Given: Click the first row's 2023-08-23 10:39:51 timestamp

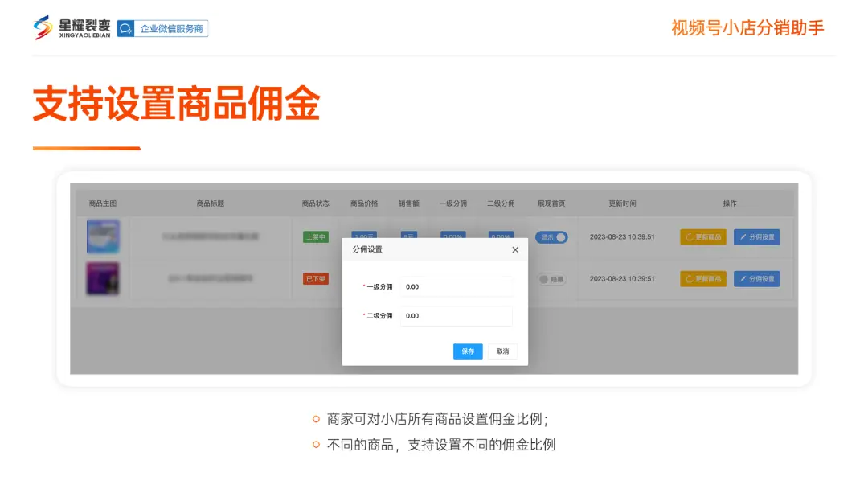Looking at the screenshot, I should (x=622, y=237).
